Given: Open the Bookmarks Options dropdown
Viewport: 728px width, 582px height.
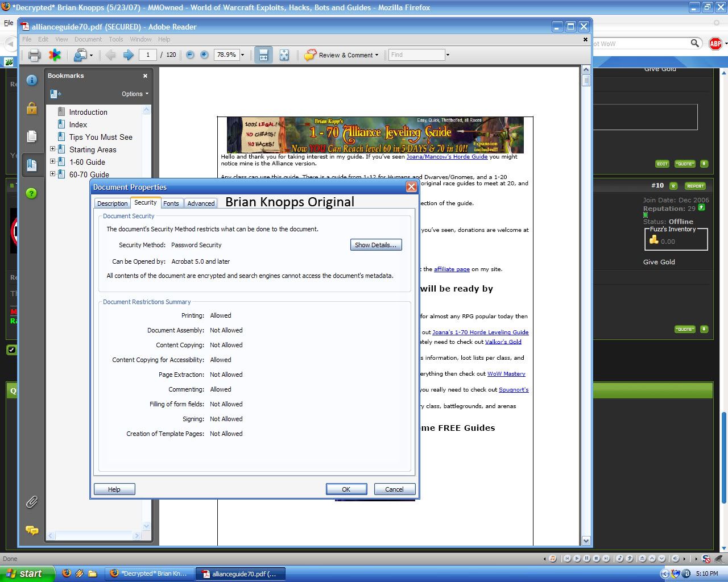Looking at the screenshot, I should click(135, 94).
